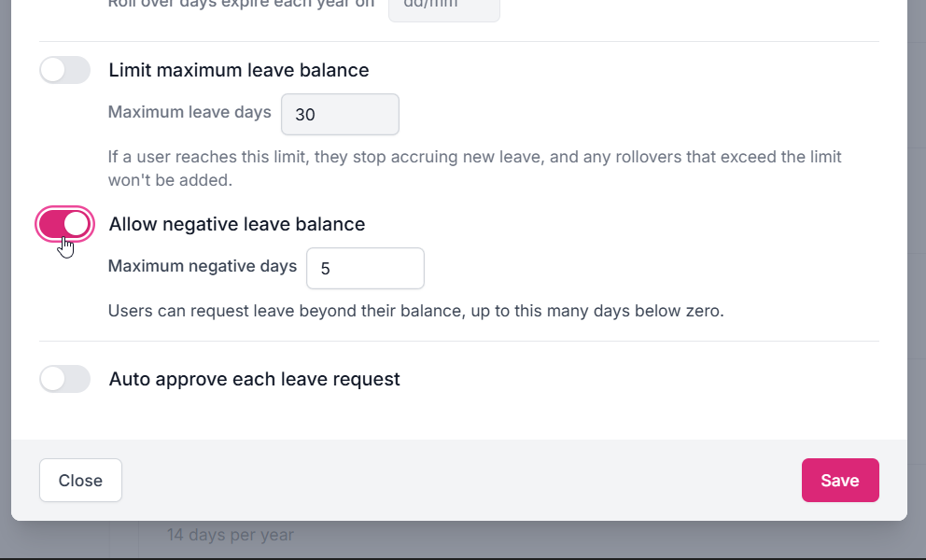926x560 pixels.
Task: Click the Maximum leave days field showing 30
Action: (x=340, y=114)
